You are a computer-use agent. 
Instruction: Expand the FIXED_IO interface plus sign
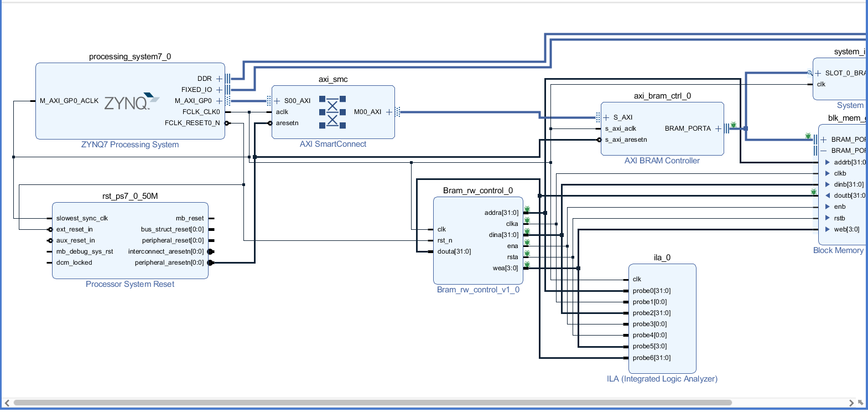(x=219, y=90)
